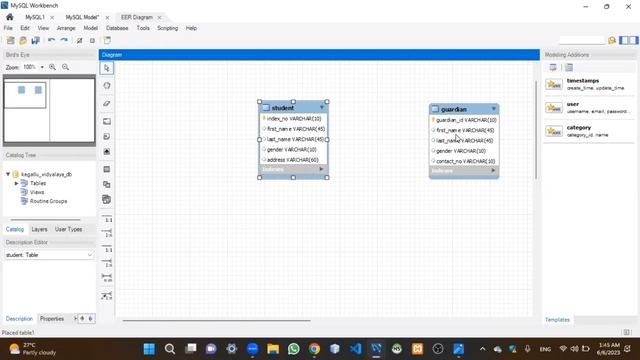Click the search icon beside search box
640x360 pixels.
611,40
